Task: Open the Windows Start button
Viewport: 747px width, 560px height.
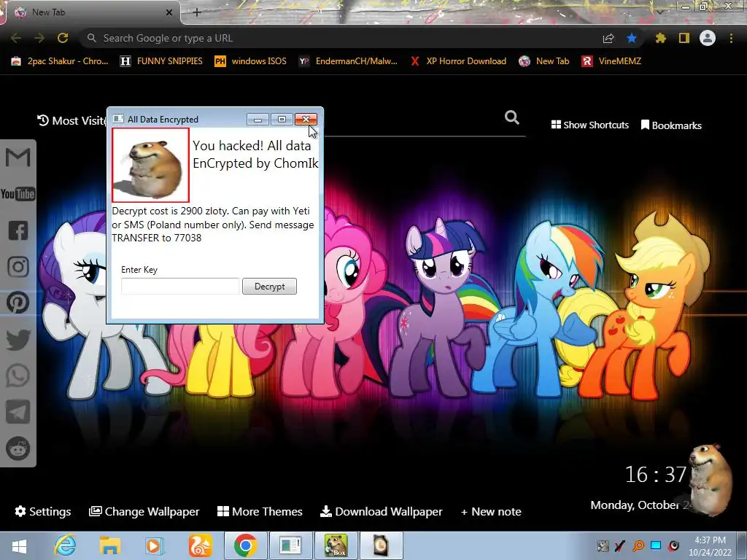Action: coord(19,545)
